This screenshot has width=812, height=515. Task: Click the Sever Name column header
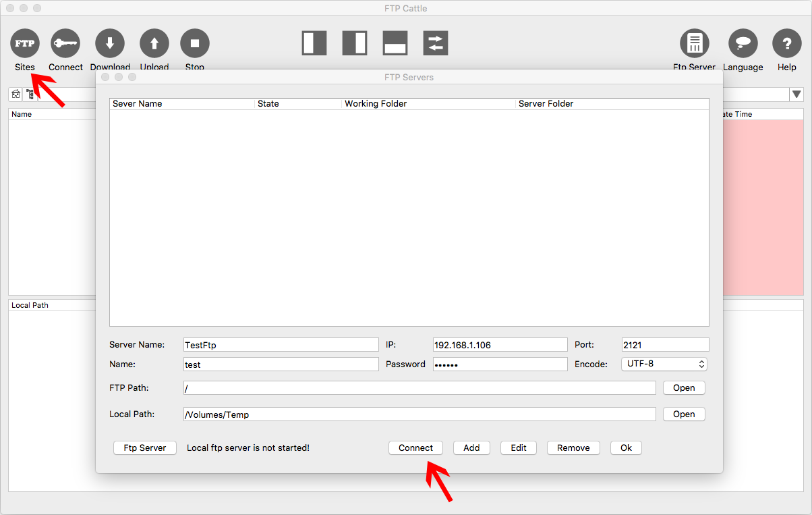[x=182, y=103]
